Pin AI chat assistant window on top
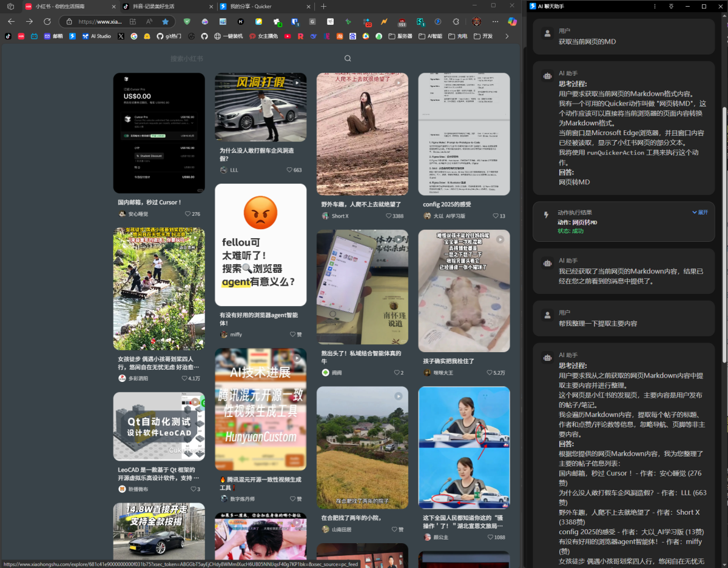The height and width of the screenshot is (568, 728). click(670, 6)
